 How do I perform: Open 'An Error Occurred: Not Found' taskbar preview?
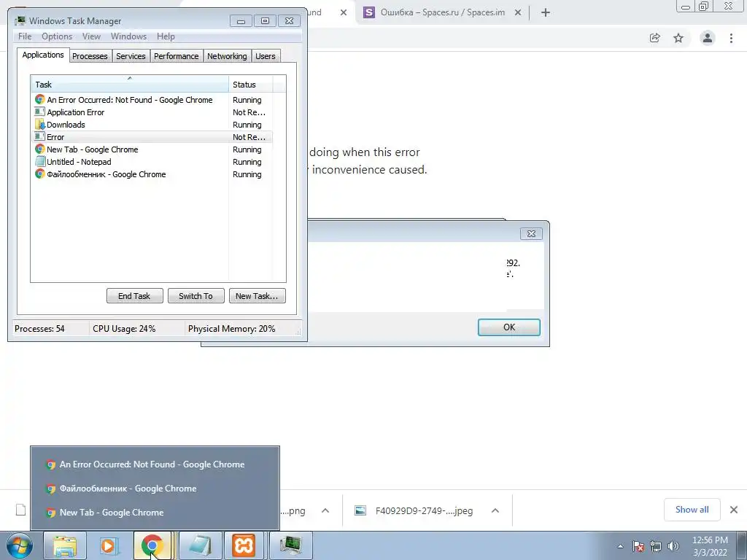coord(155,464)
